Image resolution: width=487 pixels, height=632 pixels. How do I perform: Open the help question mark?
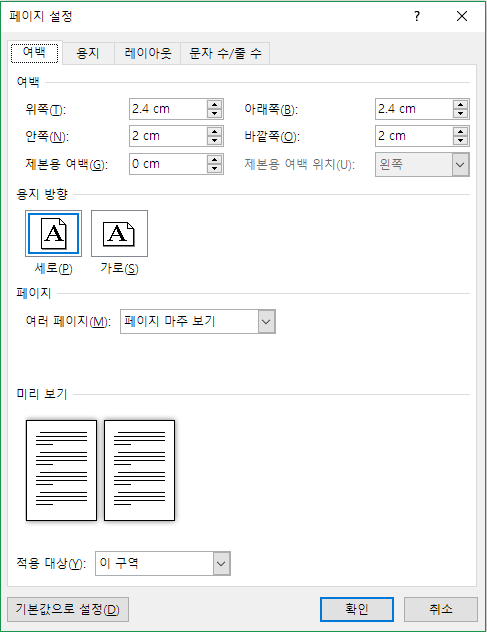pyautogui.click(x=417, y=17)
